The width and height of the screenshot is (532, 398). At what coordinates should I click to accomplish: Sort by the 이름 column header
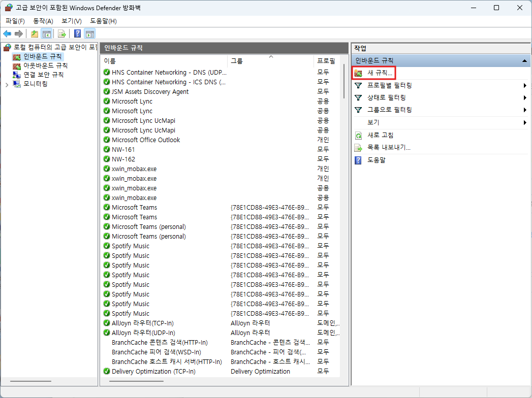(x=164, y=61)
